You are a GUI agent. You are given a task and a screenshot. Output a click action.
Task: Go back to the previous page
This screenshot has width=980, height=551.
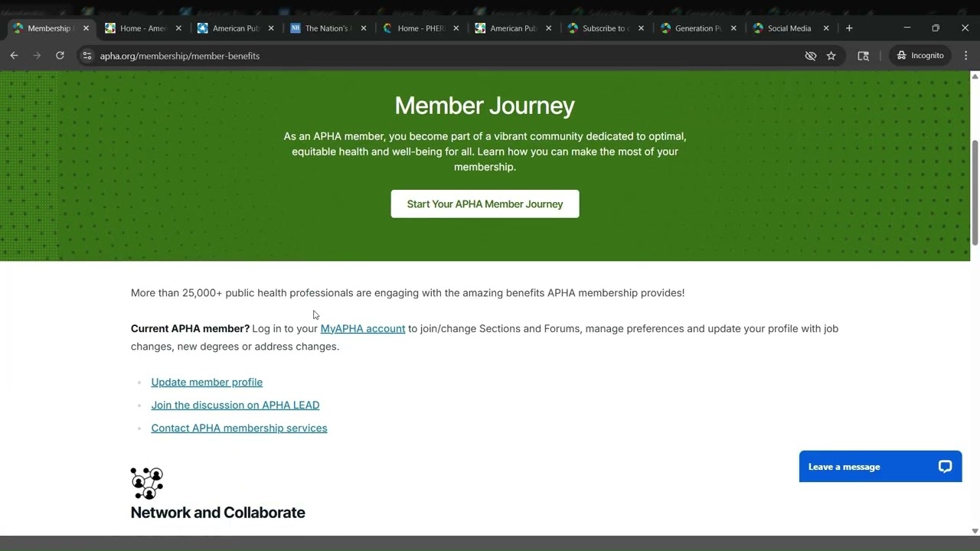(x=14, y=56)
